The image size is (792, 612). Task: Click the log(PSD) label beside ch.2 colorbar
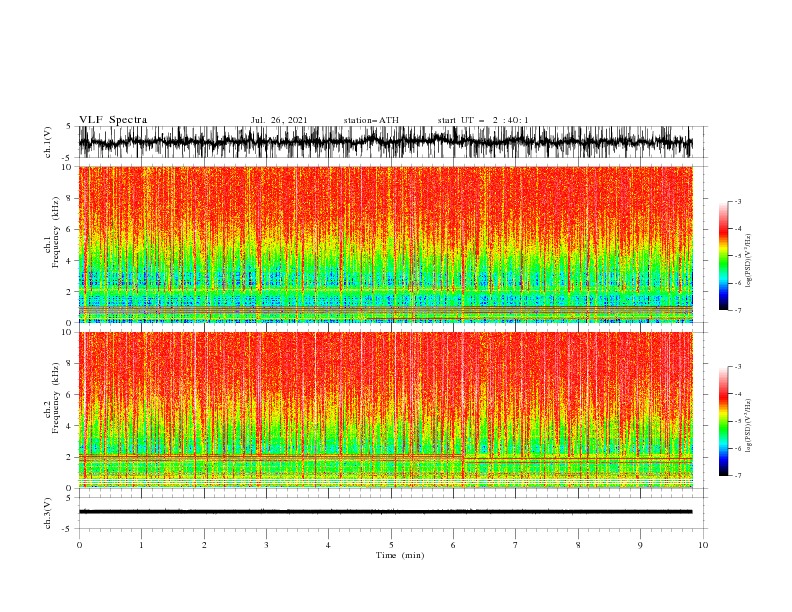(748, 425)
